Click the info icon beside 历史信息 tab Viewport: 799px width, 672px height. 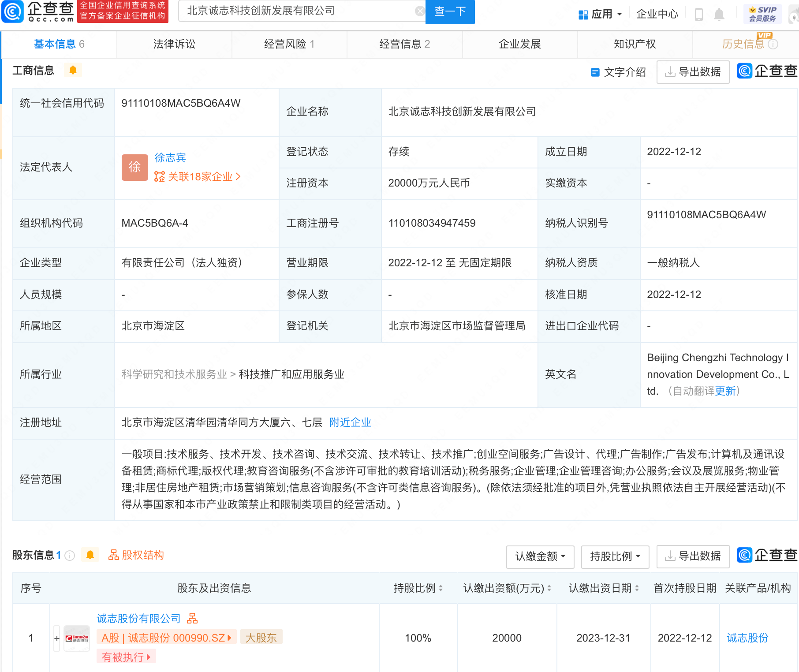[773, 44]
